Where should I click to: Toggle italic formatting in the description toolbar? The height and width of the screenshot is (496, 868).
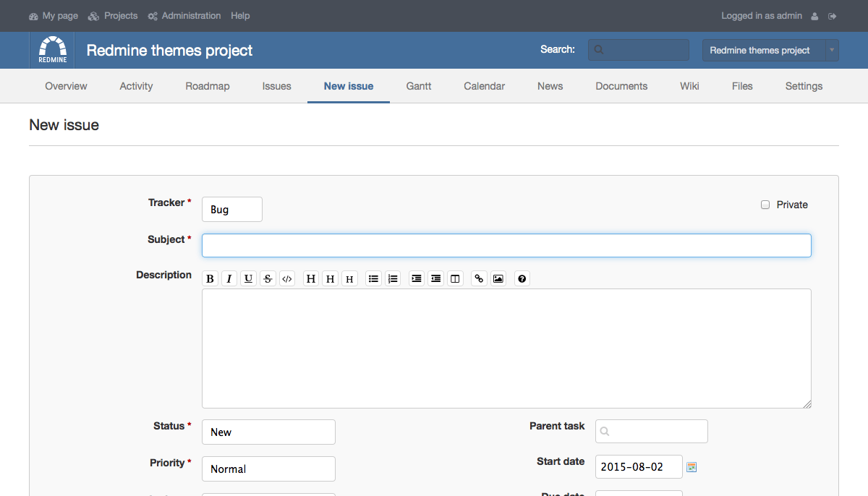pyautogui.click(x=229, y=278)
